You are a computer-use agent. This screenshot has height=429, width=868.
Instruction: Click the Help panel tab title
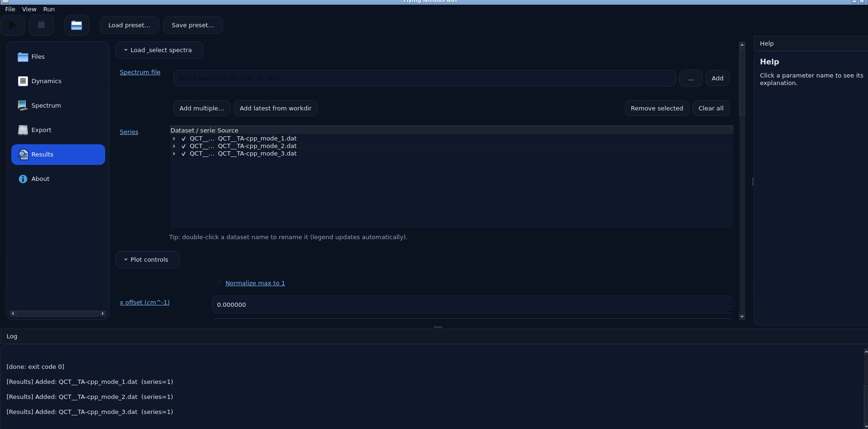[767, 44]
